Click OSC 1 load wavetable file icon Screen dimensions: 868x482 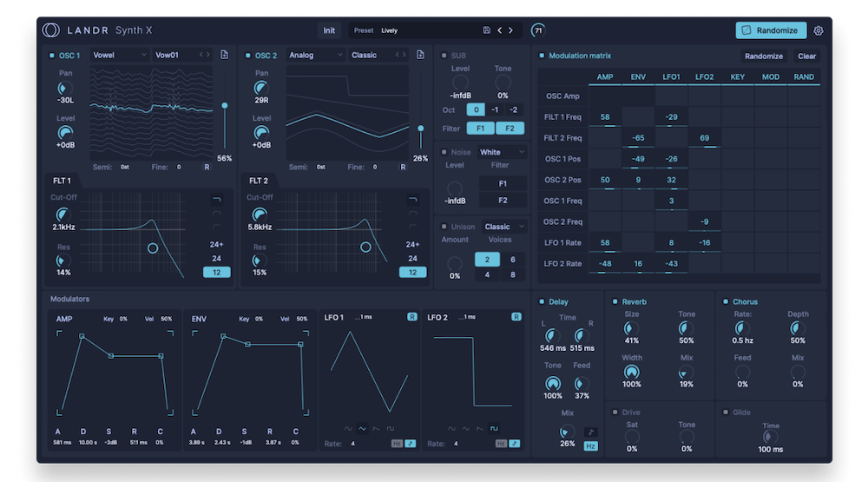(224, 55)
